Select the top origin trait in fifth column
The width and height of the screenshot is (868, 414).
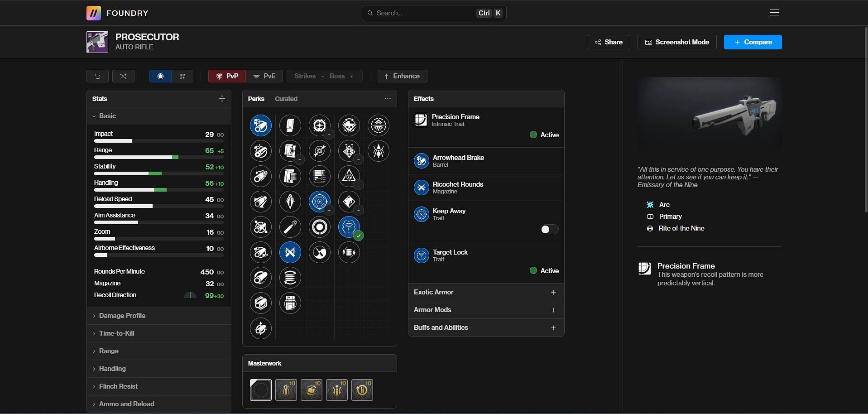pyautogui.click(x=379, y=125)
